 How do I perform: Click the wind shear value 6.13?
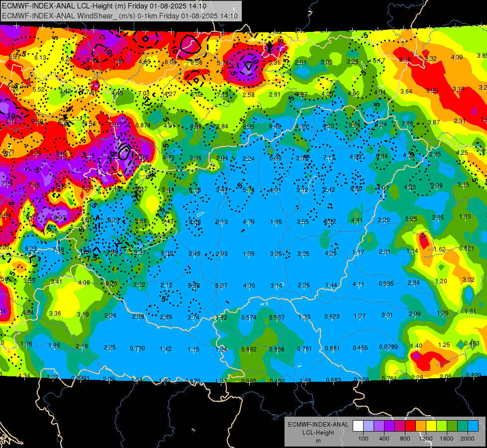pyautogui.click(x=40, y=58)
